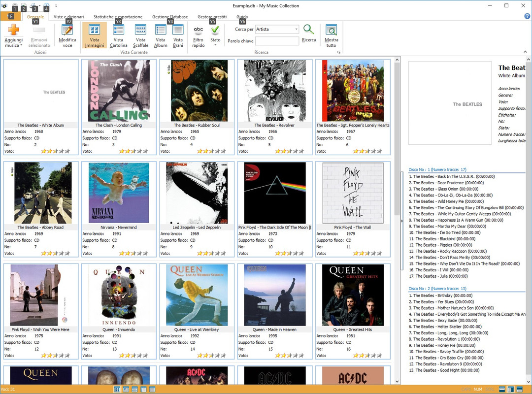This screenshot has width=532, height=394.
Task: Select The Clash London Calling cover
Action: click(x=119, y=91)
